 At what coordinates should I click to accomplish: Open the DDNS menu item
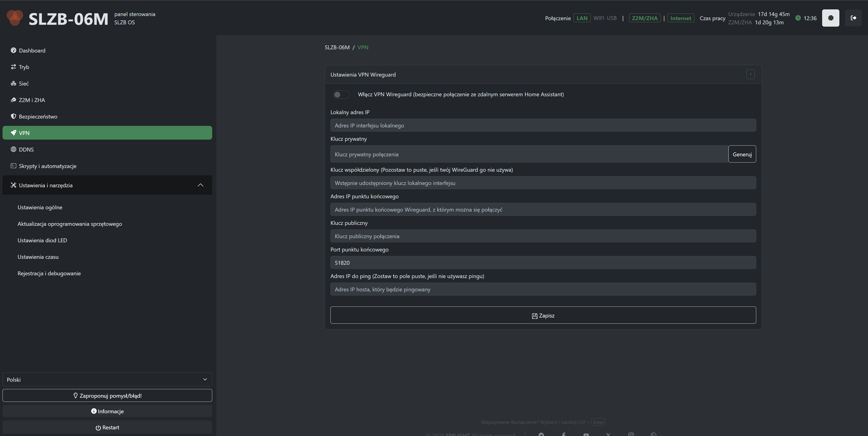tap(26, 149)
